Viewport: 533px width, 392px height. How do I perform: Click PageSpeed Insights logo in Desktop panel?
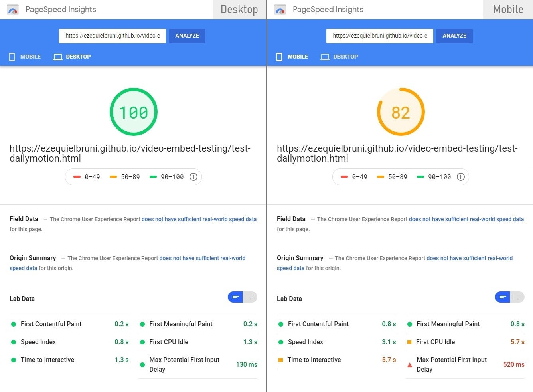(13, 10)
